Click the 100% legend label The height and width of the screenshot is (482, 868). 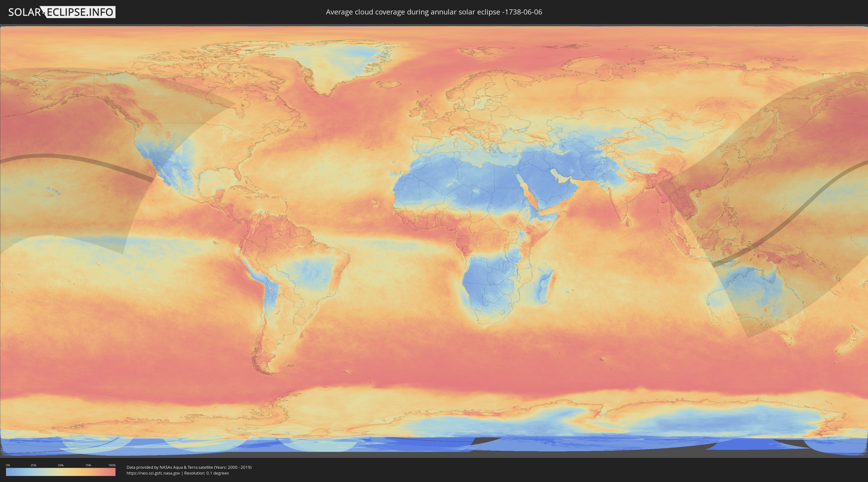[112, 465]
